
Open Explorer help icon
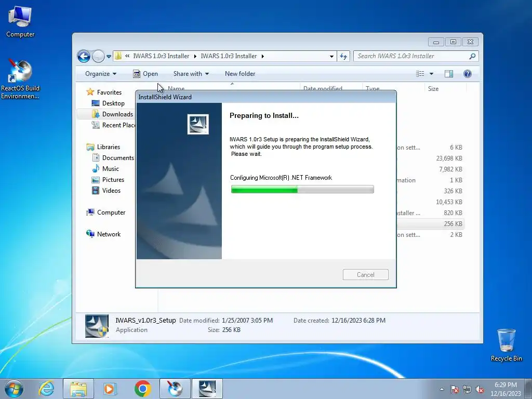coord(467,74)
